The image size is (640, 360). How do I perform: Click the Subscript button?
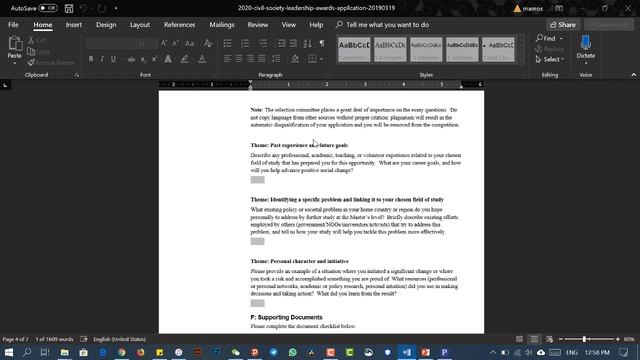click(143, 60)
